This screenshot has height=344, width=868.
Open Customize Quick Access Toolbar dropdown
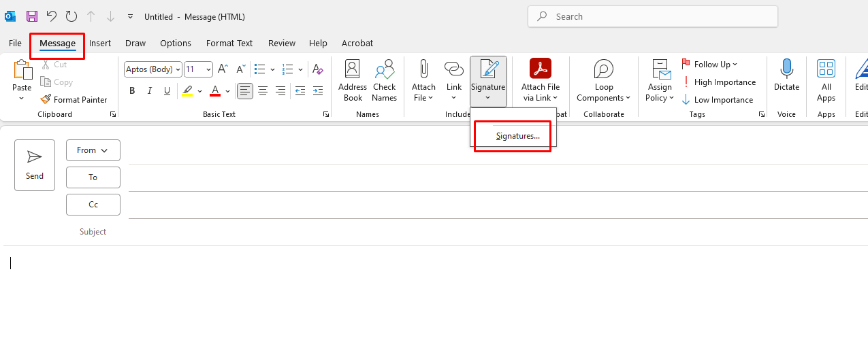pos(130,16)
